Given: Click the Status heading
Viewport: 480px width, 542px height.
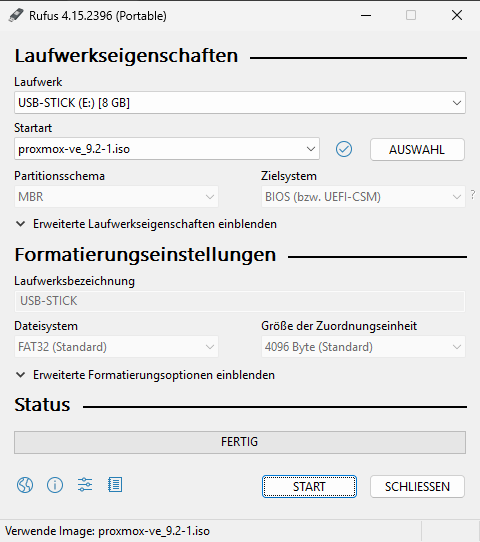Looking at the screenshot, I should 42,405.
